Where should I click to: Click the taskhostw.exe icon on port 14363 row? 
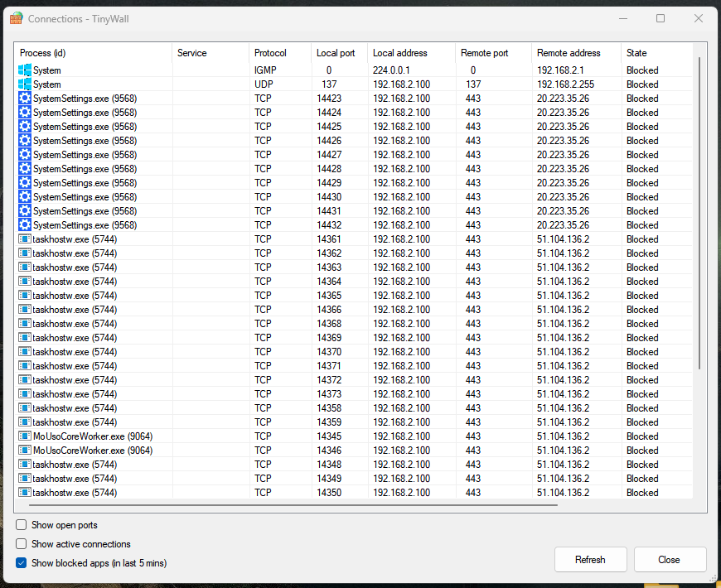25,267
